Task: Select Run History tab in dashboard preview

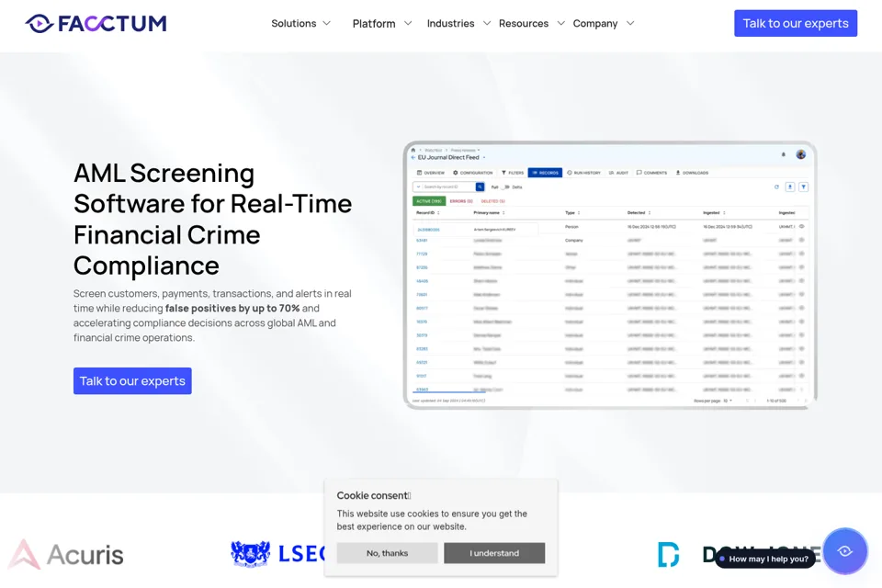Action: pos(584,173)
